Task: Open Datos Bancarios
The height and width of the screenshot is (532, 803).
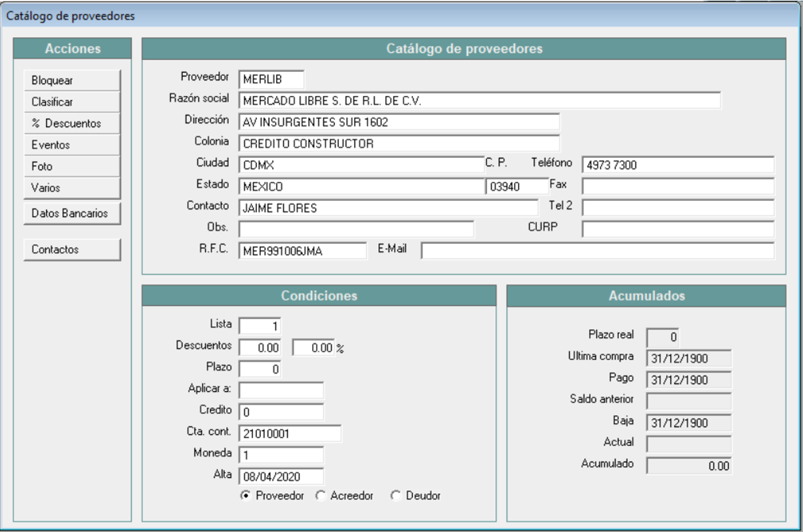Action: coord(72,213)
